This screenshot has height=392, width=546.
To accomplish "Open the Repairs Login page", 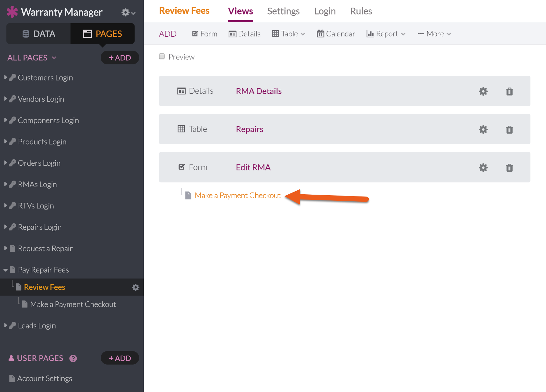I will (x=40, y=227).
